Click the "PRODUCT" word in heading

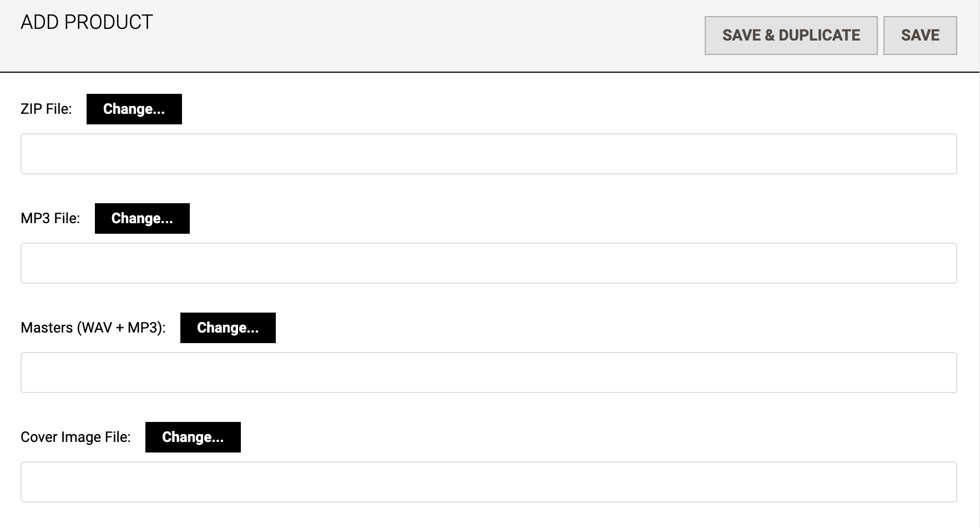109,22
